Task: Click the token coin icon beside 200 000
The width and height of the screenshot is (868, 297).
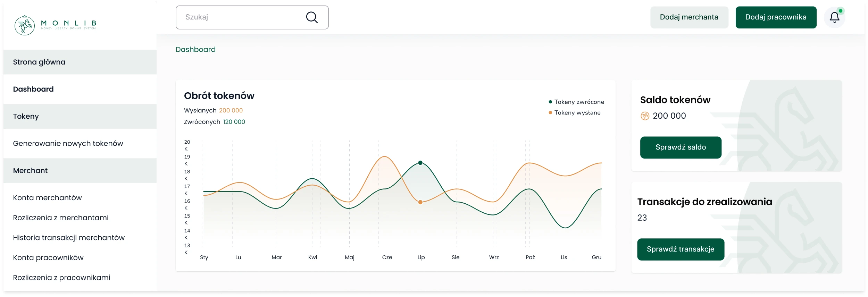Action: coord(644,116)
